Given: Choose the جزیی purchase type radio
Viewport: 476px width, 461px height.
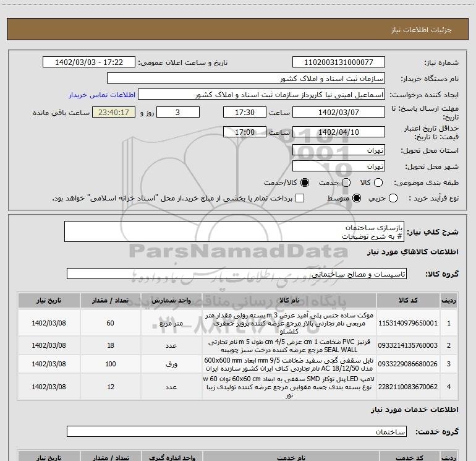Looking at the screenshot, I should [393, 199].
